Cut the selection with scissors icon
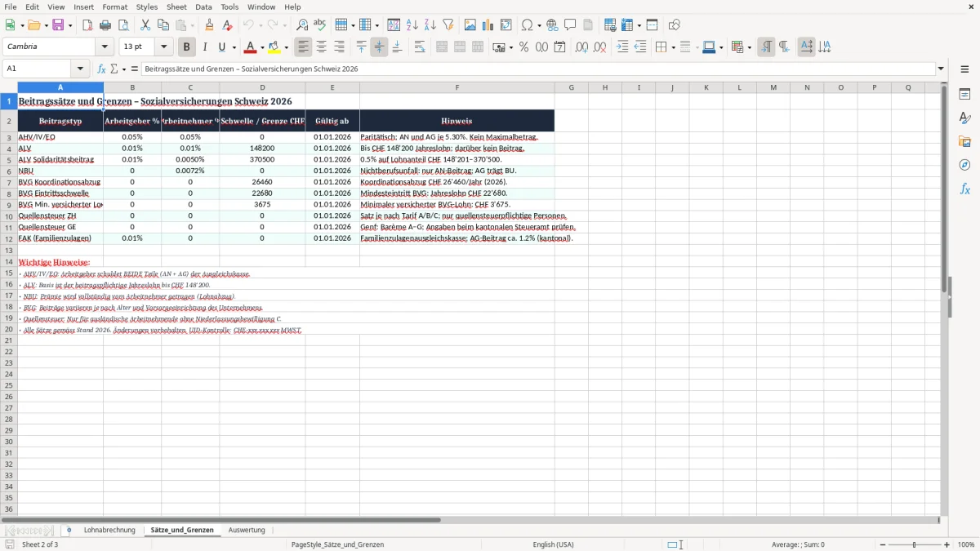This screenshot has width=980, height=551. (x=145, y=25)
